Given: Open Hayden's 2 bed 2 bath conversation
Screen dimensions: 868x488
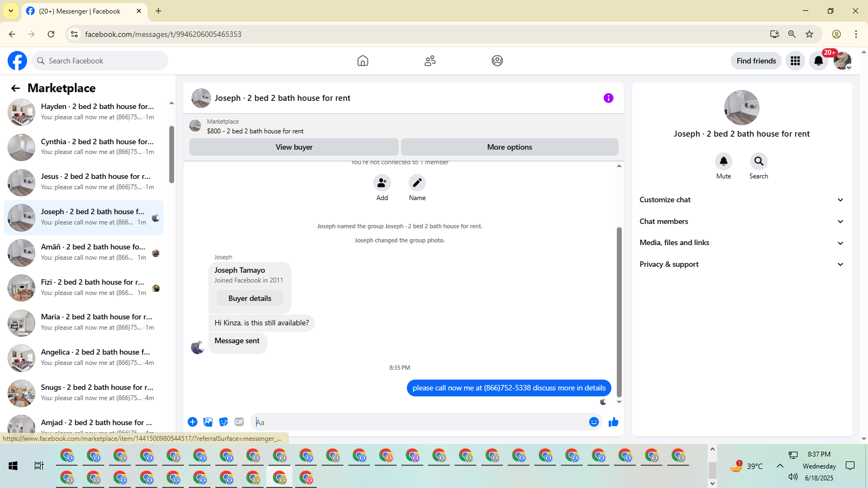Looking at the screenshot, I should pyautogui.click(x=84, y=112).
